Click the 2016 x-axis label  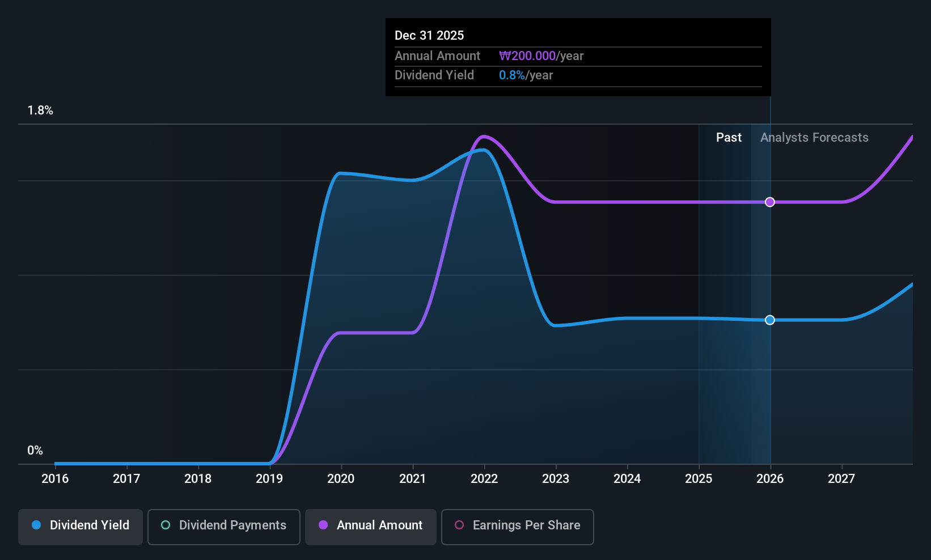55,478
